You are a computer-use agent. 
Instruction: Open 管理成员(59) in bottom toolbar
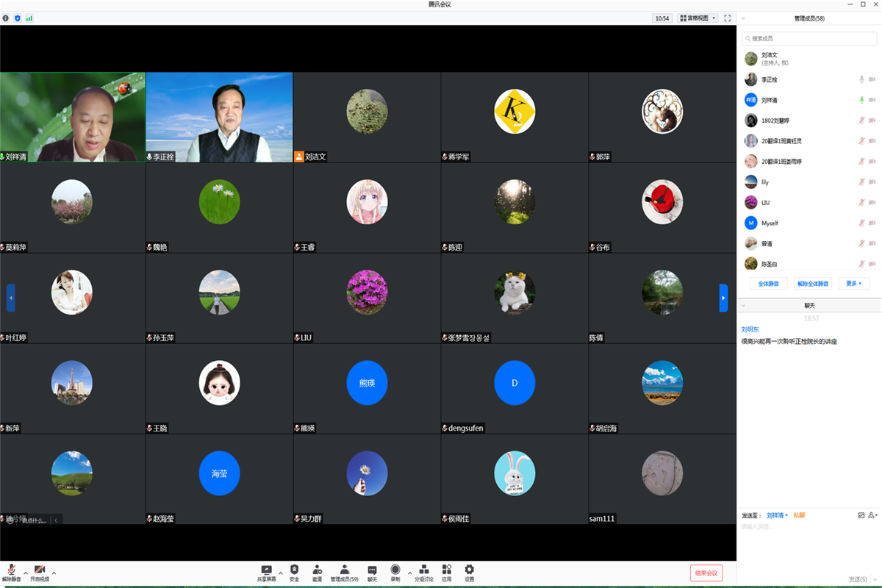[x=344, y=572]
